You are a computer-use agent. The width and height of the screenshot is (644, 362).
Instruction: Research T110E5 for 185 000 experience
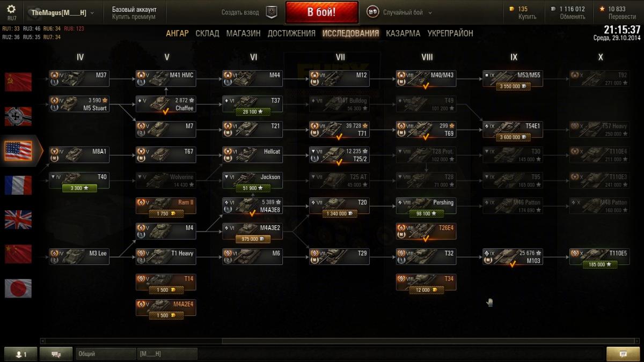(x=599, y=264)
